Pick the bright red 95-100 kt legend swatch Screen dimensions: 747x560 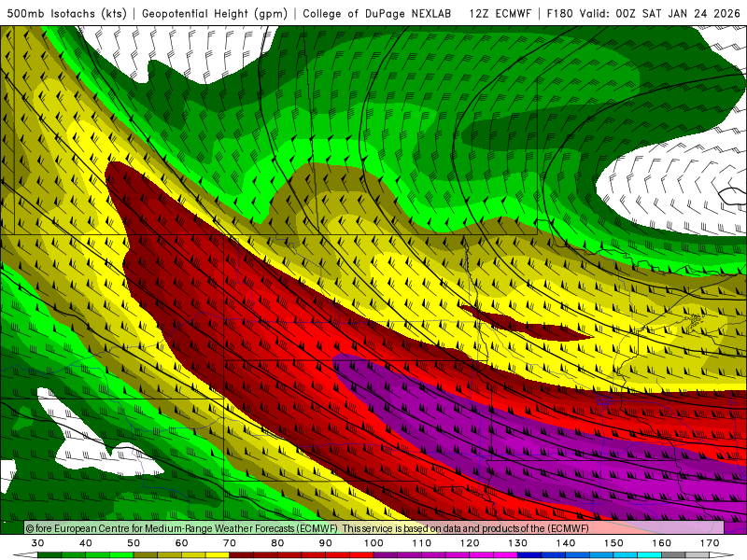tap(361, 555)
